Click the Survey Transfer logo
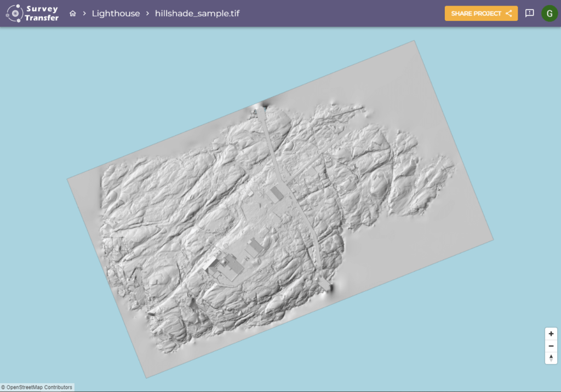This screenshot has width=561, height=392. tap(32, 13)
